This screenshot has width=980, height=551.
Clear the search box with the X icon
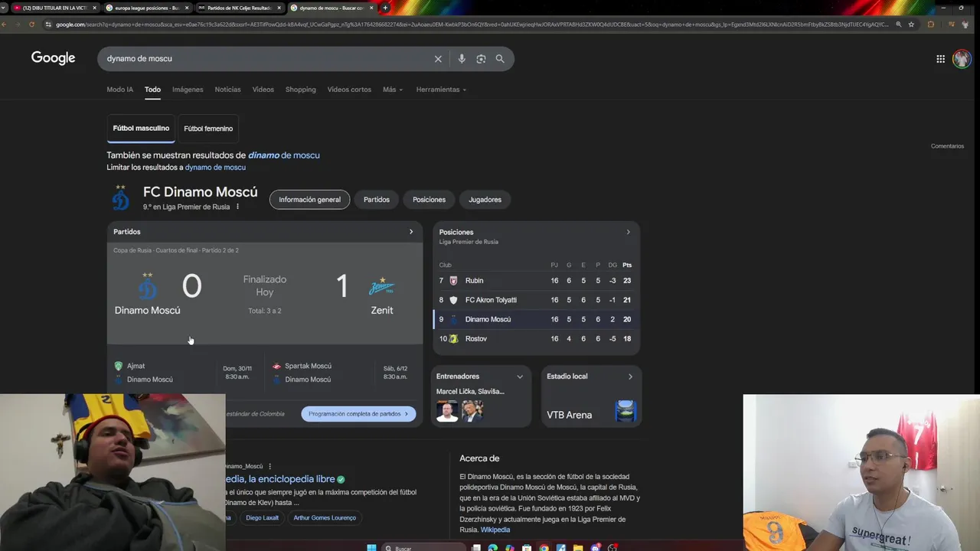(x=438, y=59)
